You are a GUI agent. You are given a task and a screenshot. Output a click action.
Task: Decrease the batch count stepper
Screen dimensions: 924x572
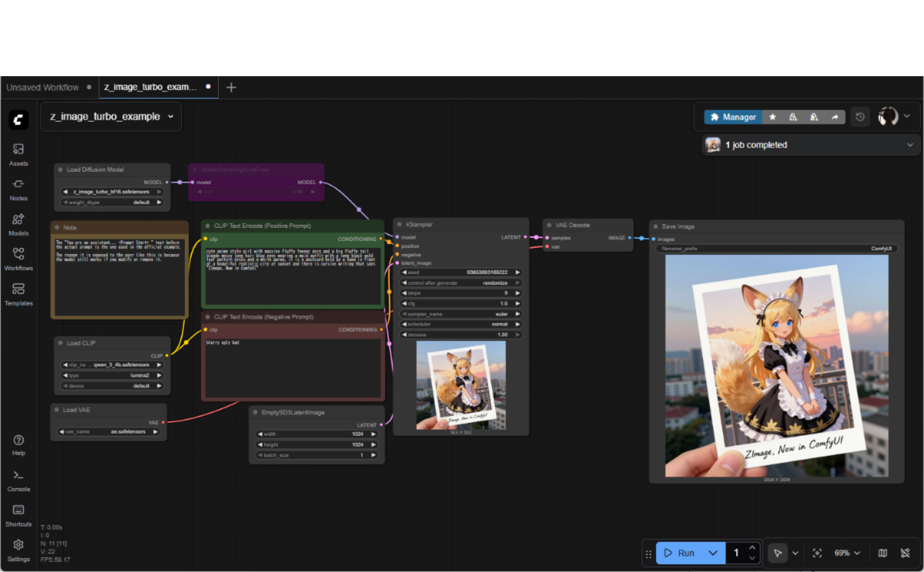752,558
